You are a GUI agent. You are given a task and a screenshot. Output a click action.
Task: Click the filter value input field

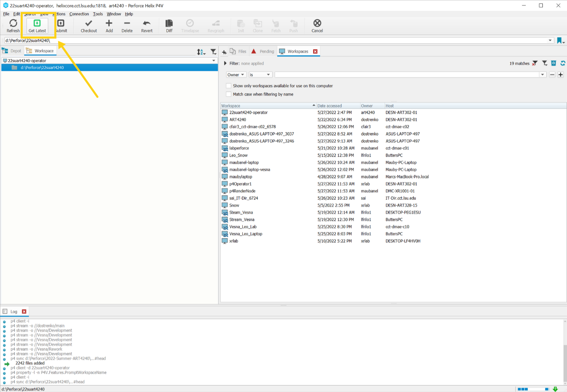point(407,75)
